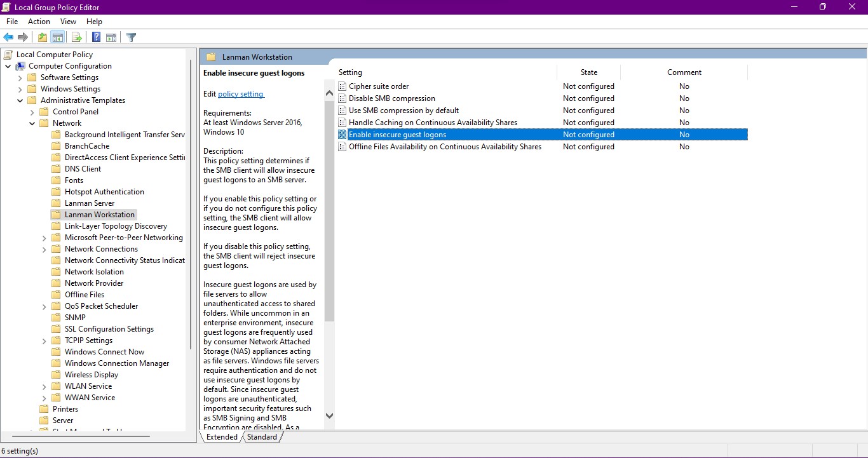
Task: Toggle the Show/Hide Action Pane icon
Action: (111, 37)
